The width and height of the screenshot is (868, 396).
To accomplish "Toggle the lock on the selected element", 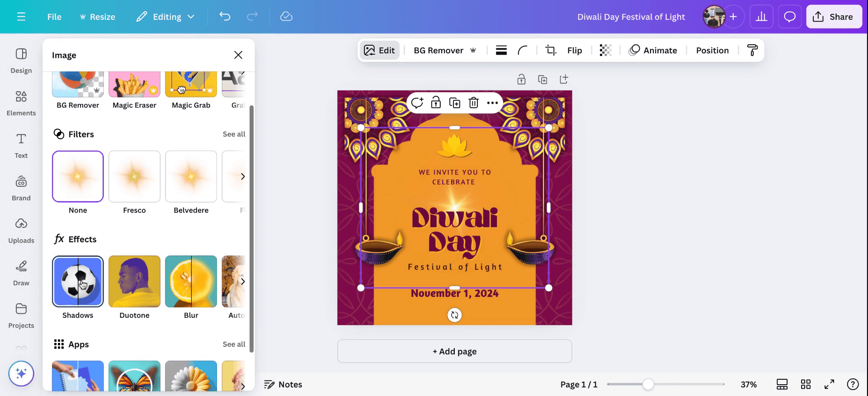I will (x=436, y=103).
